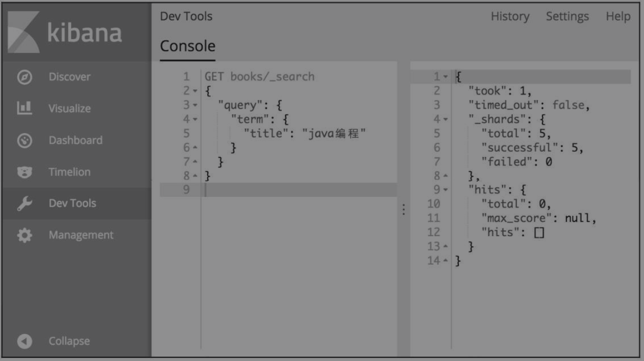Toggle fold end marker at line 6
This screenshot has height=361, width=644.
(194, 148)
